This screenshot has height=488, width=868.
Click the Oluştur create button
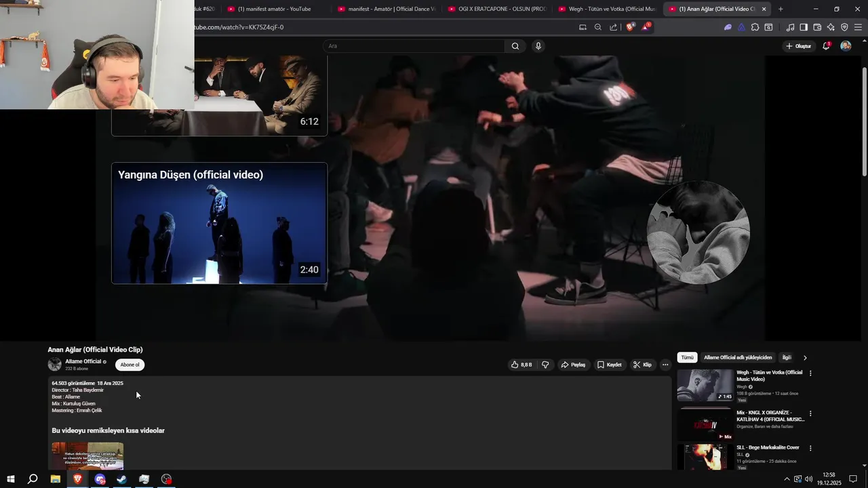(799, 46)
